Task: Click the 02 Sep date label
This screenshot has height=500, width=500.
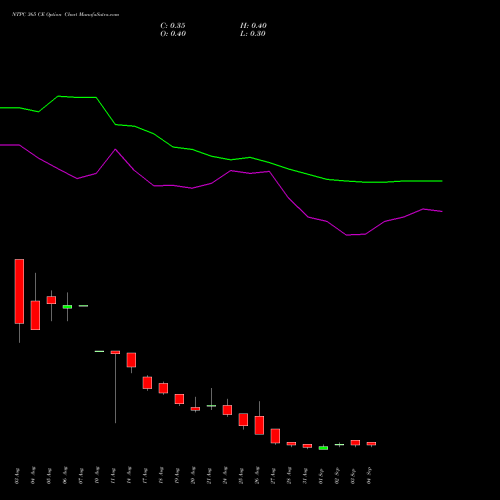Action: pyautogui.click(x=337, y=476)
